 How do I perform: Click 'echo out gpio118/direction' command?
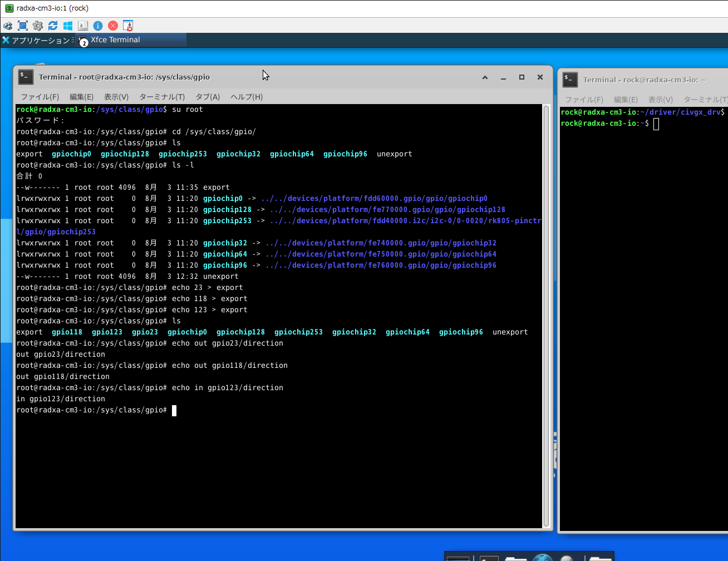[230, 366]
